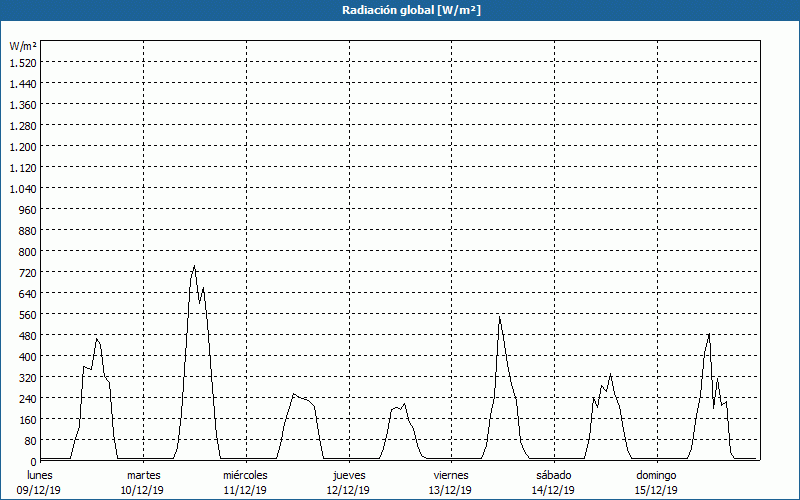Click the Tuesday radiation peak near 740
The height and width of the screenshot is (500, 800).
point(194,266)
